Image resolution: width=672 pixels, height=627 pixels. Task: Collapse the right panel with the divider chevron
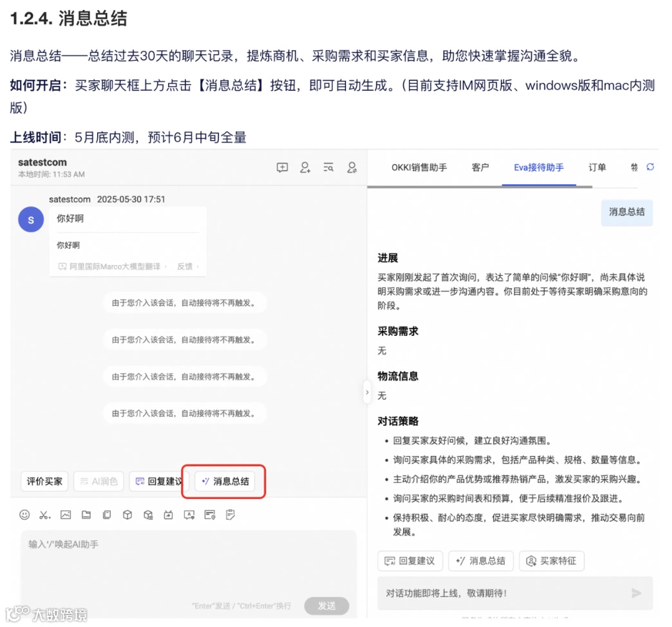[367, 392]
